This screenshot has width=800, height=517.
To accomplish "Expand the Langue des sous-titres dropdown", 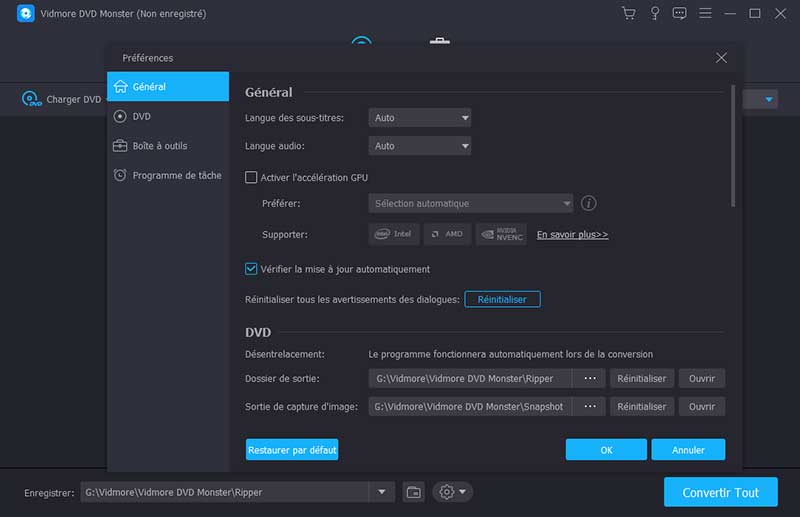I will (x=419, y=118).
